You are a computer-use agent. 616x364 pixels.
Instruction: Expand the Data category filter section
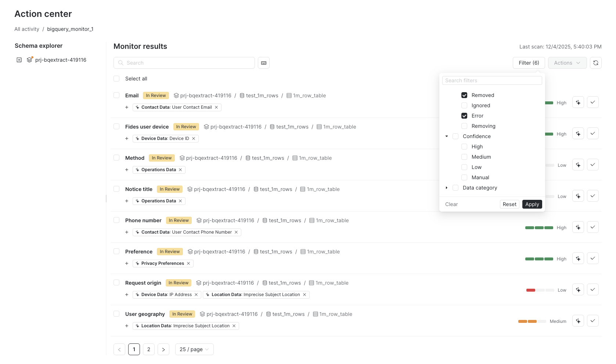click(x=447, y=188)
